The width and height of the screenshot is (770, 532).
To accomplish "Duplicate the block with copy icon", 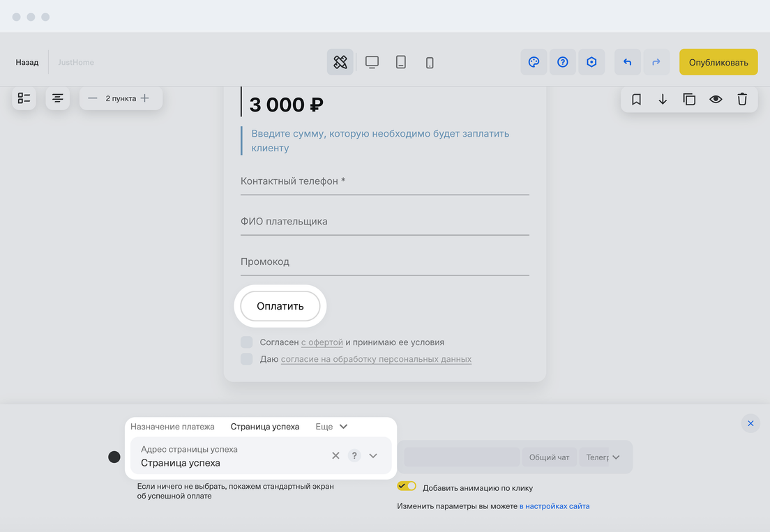I will click(689, 99).
